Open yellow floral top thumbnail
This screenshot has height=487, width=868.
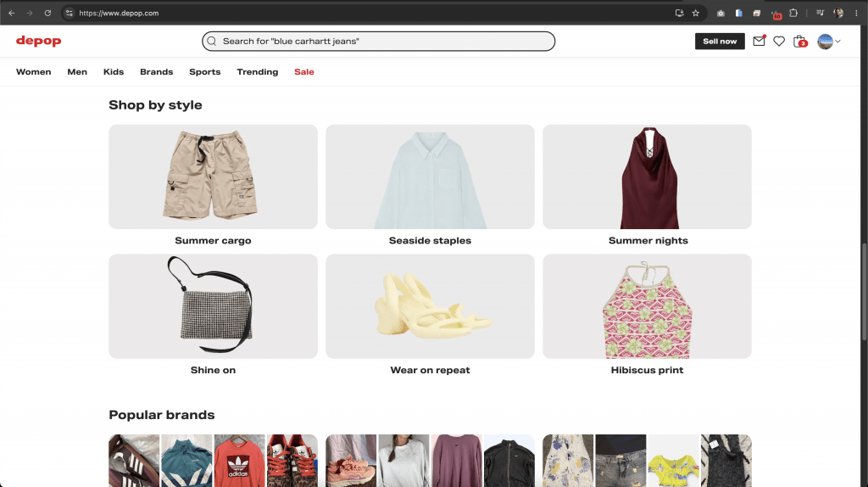point(673,461)
